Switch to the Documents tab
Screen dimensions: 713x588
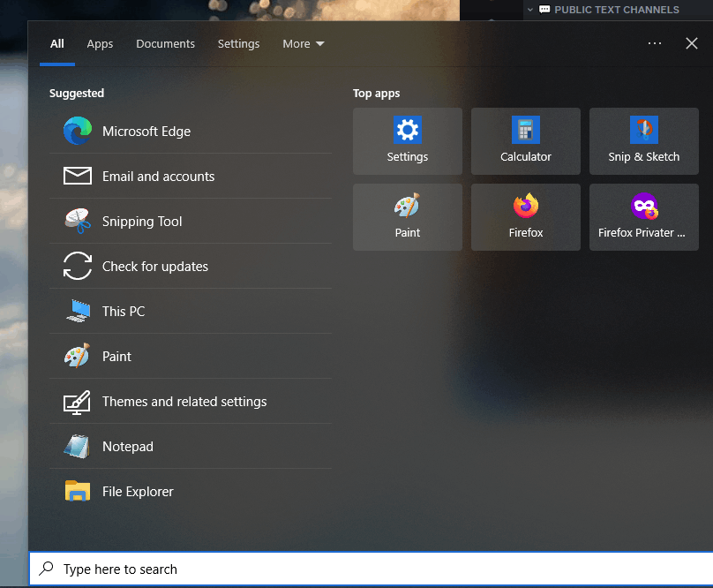(166, 43)
